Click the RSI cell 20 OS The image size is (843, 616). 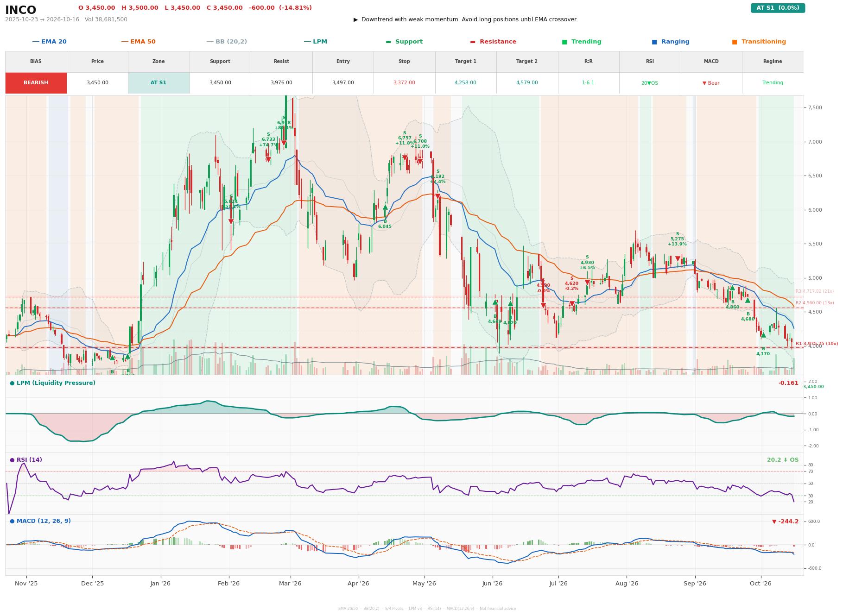pos(650,83)
